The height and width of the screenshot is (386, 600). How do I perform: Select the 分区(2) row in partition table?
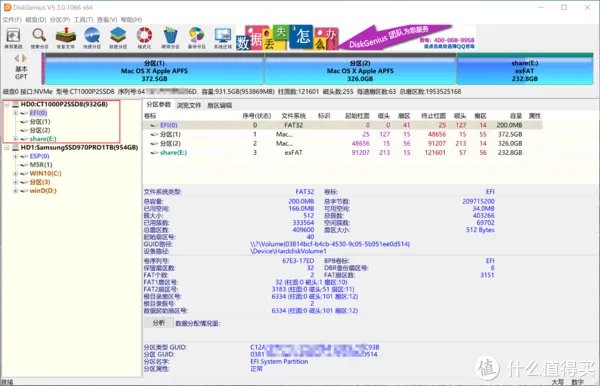tap(342, 143)
